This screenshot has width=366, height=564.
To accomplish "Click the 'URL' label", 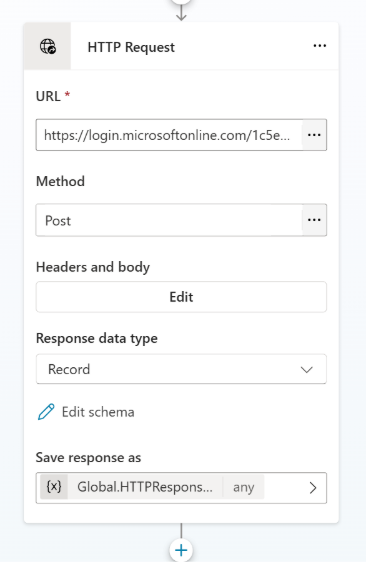I will coord(48,96).
